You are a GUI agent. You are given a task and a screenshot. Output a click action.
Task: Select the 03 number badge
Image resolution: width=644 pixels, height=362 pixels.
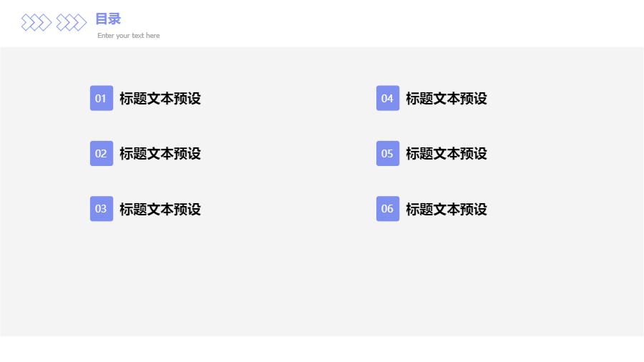101,209
